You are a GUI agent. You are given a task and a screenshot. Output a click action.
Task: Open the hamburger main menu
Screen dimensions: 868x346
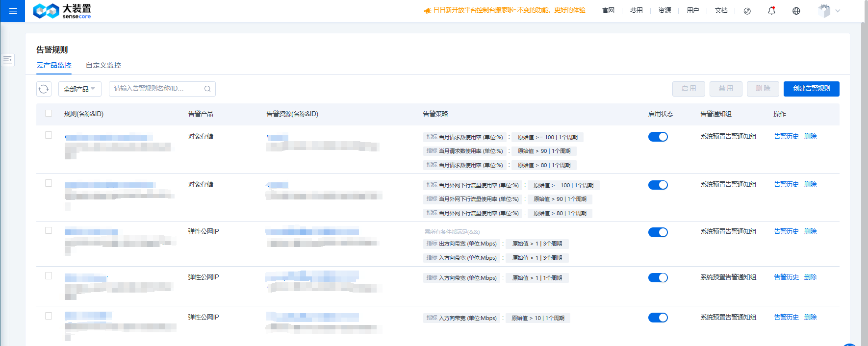click(x=13, y=11)
